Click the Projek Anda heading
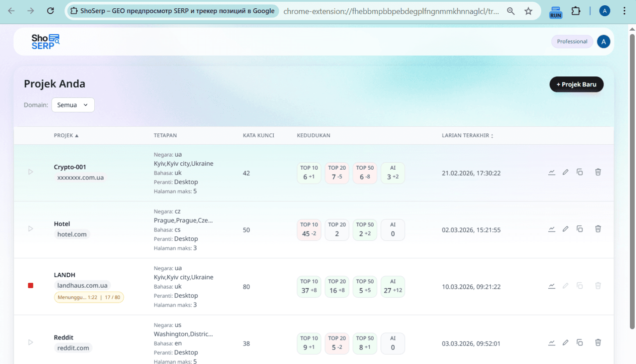This screenshot has height=364, width=636. coord(54,84)
